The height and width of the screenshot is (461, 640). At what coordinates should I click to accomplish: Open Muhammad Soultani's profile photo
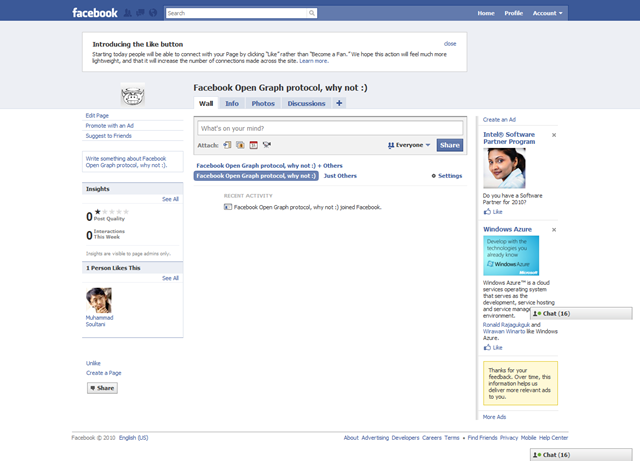99,300
